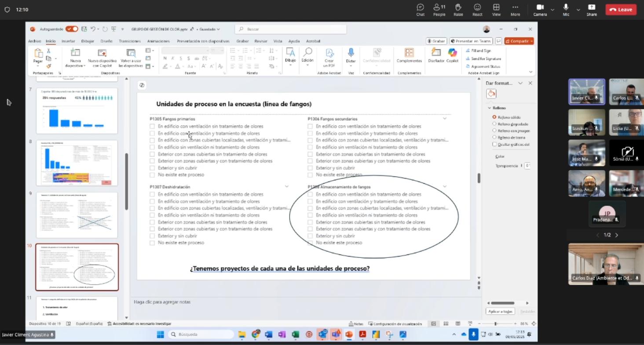Switch to the Revisar tab

(x=261, y=41)
